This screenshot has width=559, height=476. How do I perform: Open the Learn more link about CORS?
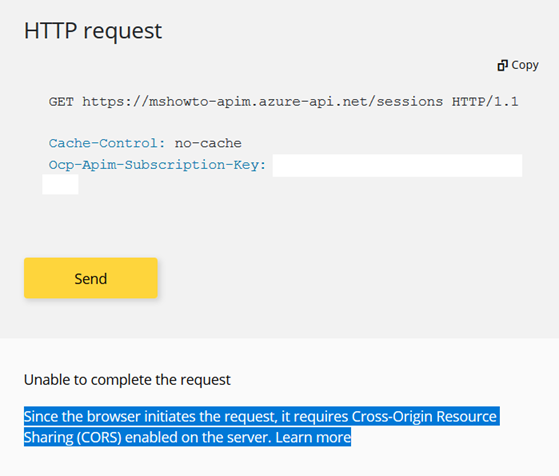313,437
